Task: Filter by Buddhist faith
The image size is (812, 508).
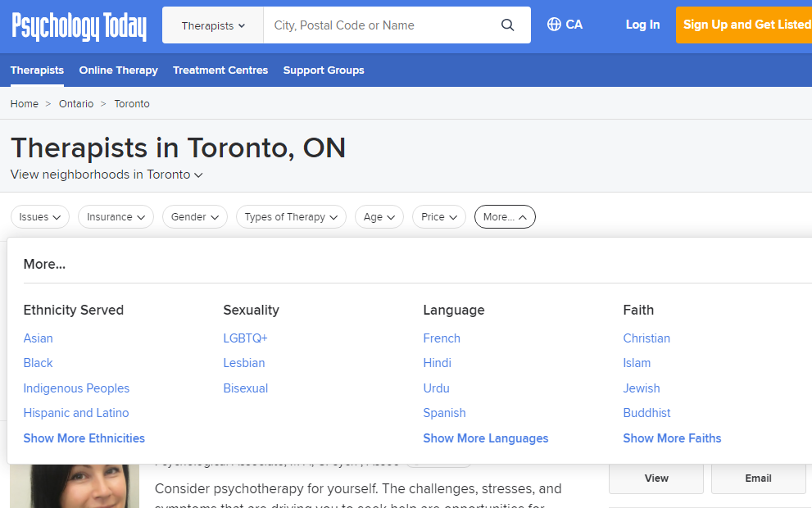Action: point(646,413)
